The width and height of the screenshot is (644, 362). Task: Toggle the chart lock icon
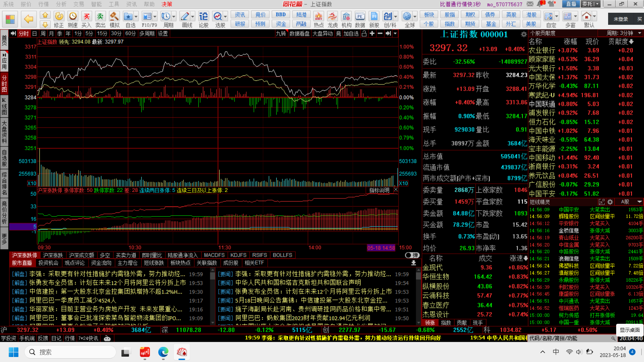click(x=364, y=34)
